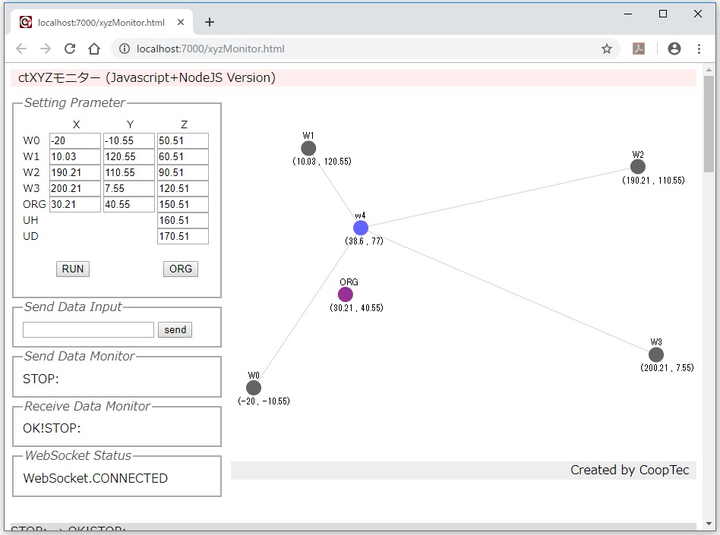
Task: Maximize the browser window
Action: [663, 14]
